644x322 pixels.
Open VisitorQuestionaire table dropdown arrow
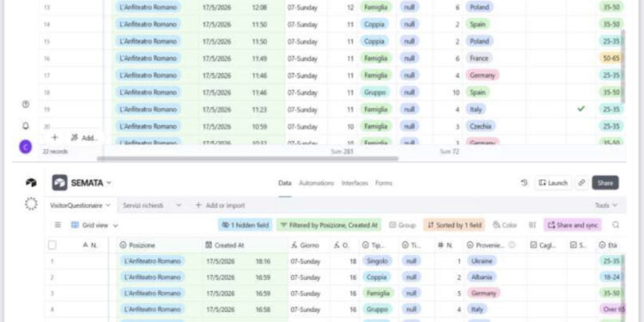pos(108,205)
